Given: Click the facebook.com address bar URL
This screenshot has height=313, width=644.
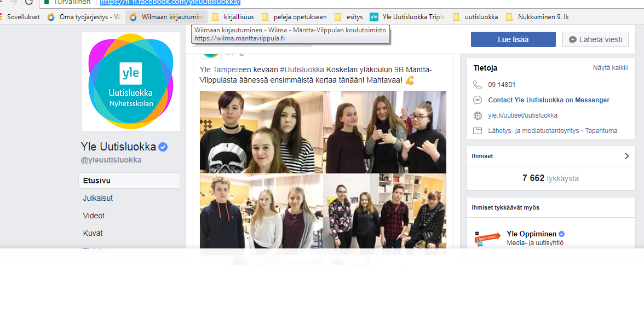Looking at the screenshot, I should 170,2.
